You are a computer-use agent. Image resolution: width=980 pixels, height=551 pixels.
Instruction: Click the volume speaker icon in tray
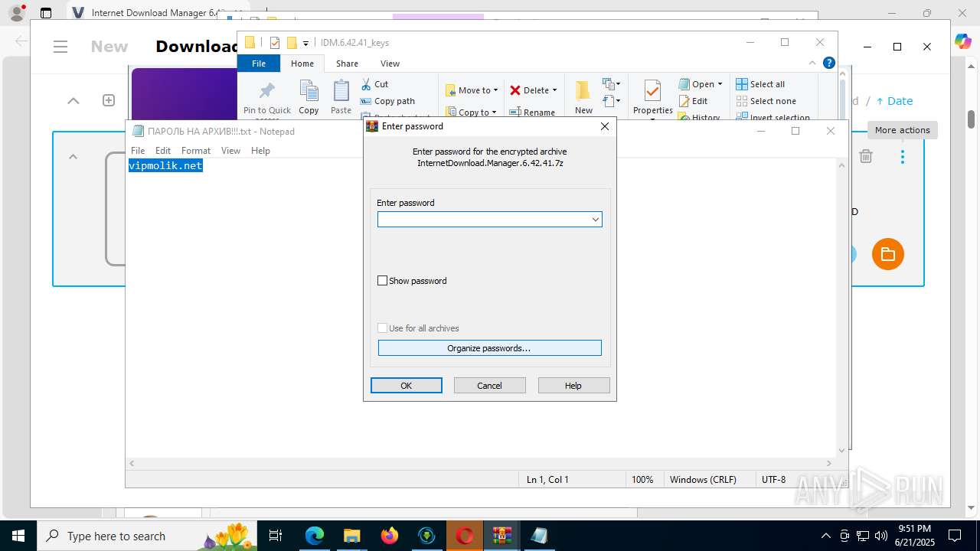(x=880, y=536)
